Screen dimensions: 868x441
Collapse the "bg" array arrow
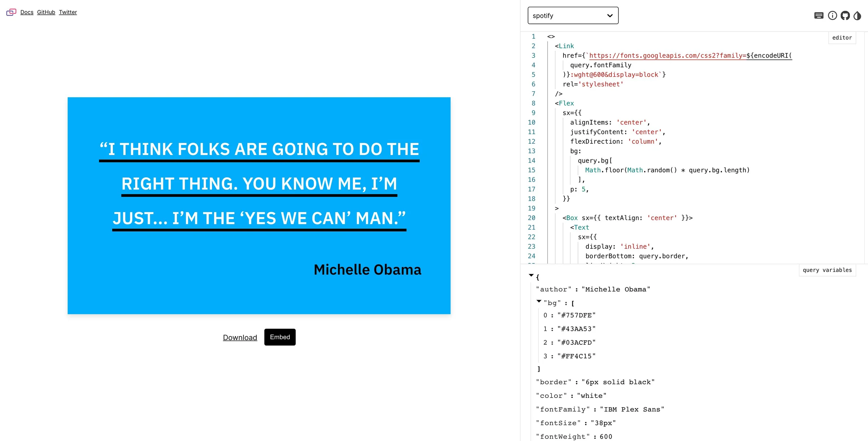539,301
